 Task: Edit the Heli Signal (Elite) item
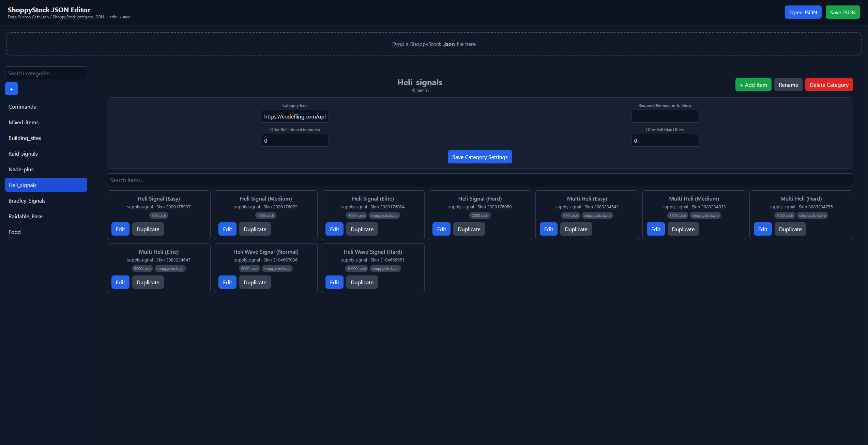coord(334,229)
